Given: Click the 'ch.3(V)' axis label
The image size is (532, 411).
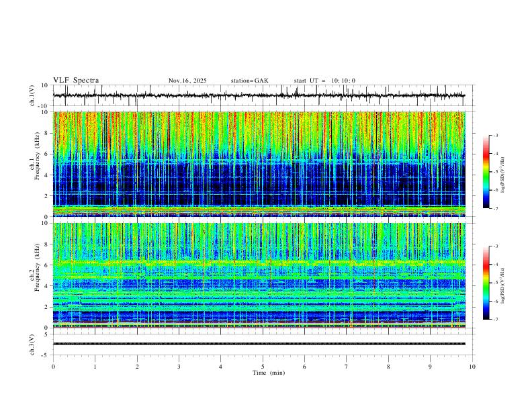Looking at the screenshot, I should point(32,345).
